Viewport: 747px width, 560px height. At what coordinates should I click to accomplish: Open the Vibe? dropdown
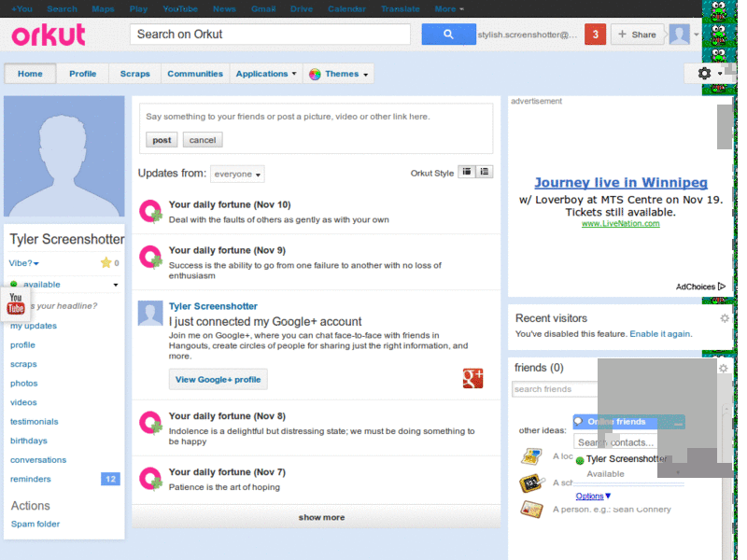pyautogui.click(x=24, y=263)
